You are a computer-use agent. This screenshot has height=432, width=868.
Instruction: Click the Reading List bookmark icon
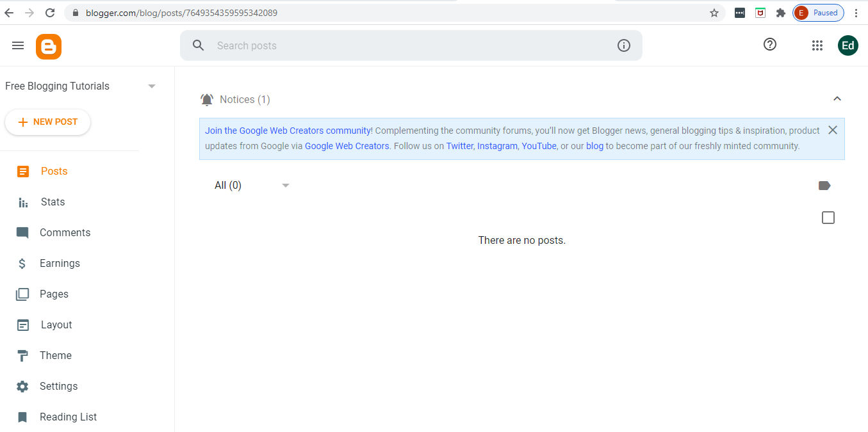pyautogui.click(x=22, y=417)
